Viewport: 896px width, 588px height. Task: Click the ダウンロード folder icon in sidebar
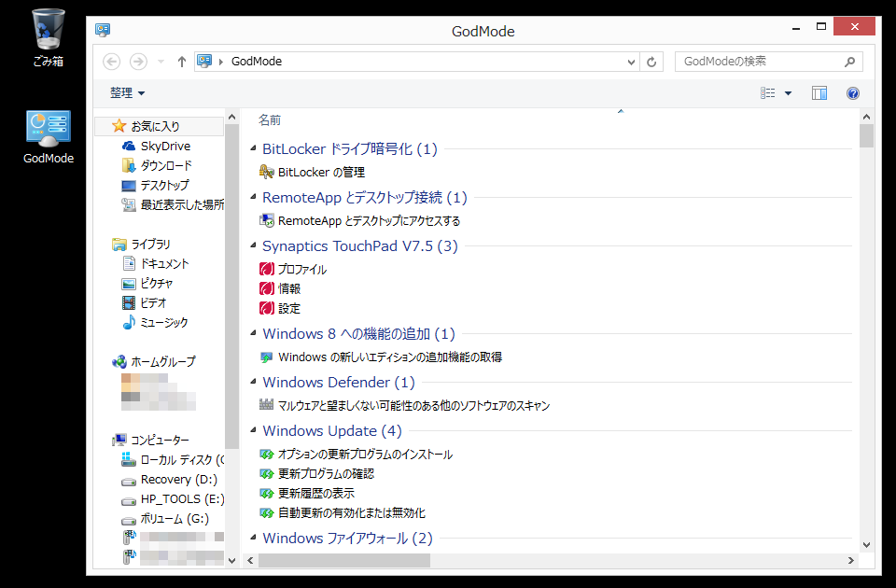tap(129, 166)
